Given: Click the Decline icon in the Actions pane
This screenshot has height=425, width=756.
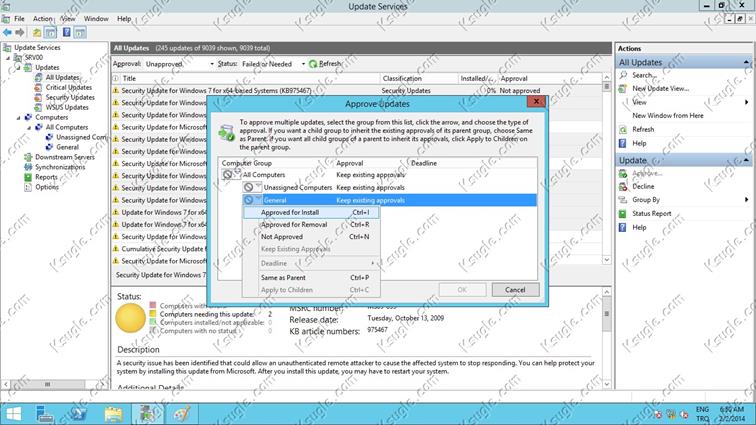Looking at the screenshot, I should click(623, 186).
